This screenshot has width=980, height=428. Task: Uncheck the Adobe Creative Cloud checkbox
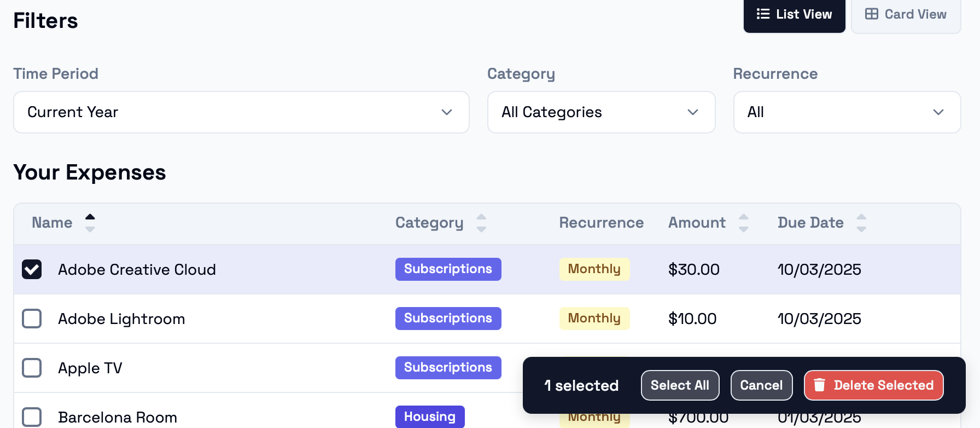tap(32, 269)
